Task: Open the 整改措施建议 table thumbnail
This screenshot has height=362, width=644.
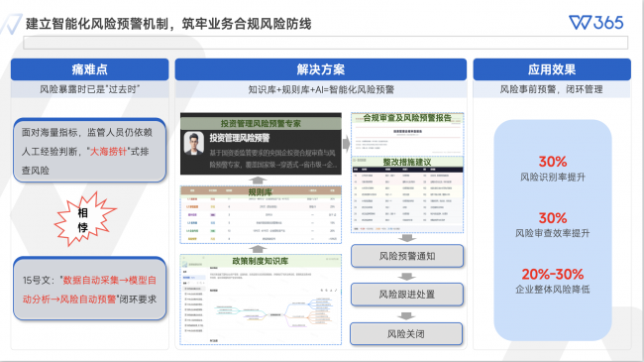Action: coord(407,194)
